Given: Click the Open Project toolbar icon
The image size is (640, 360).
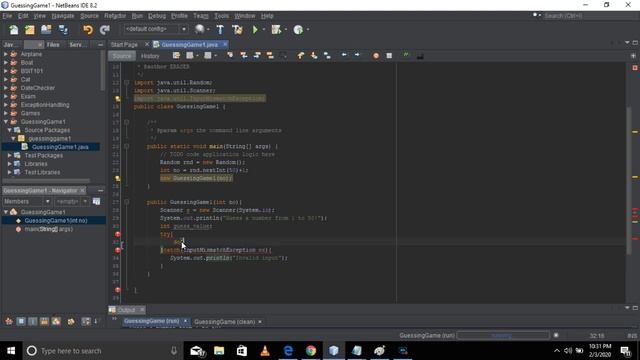Looking at the screenshot, I should (46, 29).
